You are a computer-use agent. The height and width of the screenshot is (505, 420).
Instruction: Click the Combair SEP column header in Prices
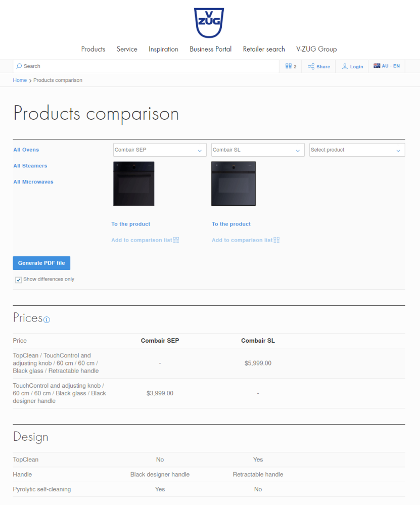coord(160,341)
